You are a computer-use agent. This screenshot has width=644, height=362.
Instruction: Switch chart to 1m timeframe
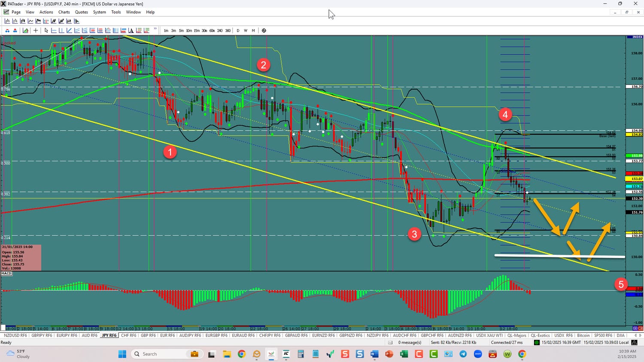pos(166,30)
